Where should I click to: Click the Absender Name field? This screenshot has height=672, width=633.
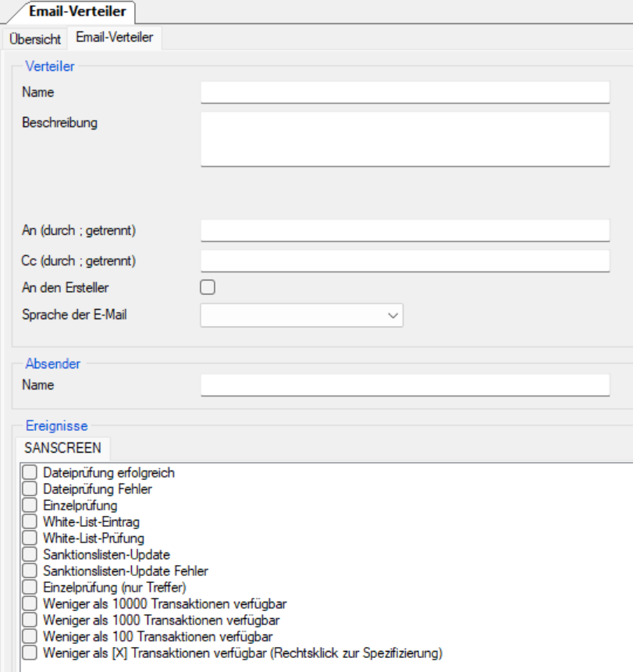pyautogui.click(x=404, y=385)
